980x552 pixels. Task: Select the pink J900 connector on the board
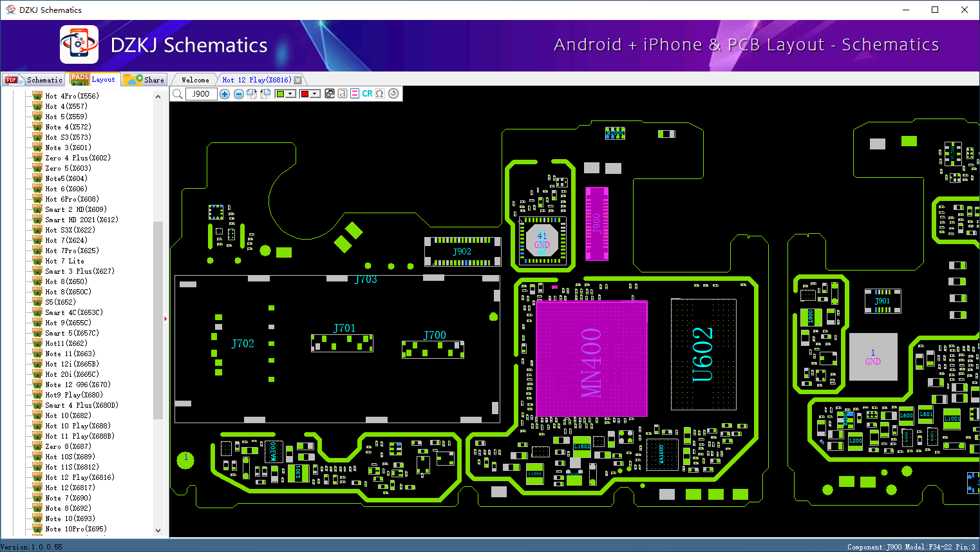[597, 224]
